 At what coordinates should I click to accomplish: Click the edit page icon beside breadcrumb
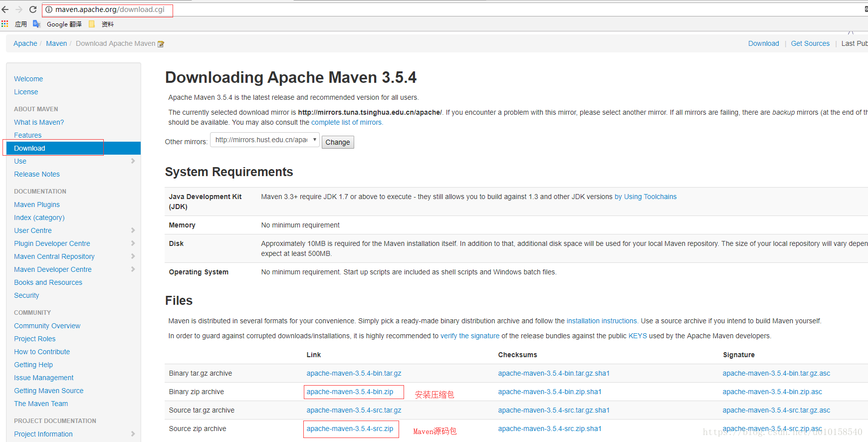coord(161,44)
